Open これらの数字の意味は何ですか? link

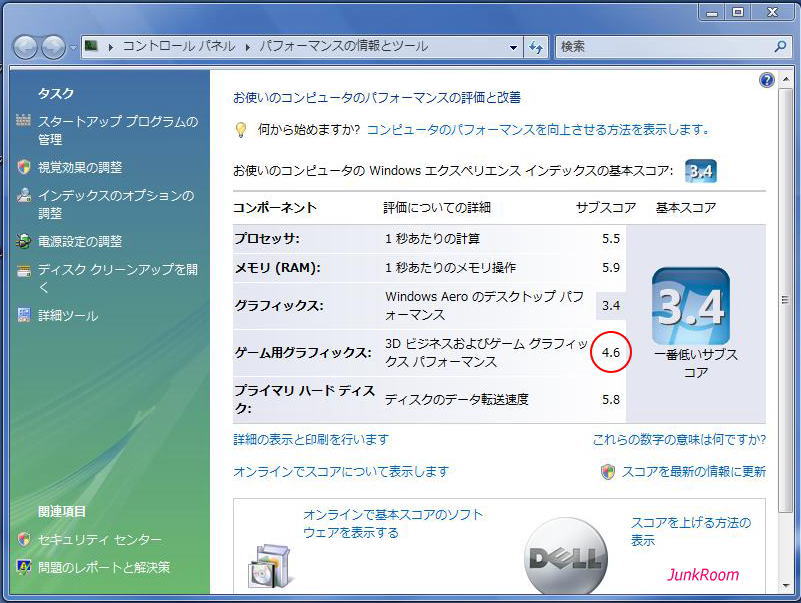(679, 439)
